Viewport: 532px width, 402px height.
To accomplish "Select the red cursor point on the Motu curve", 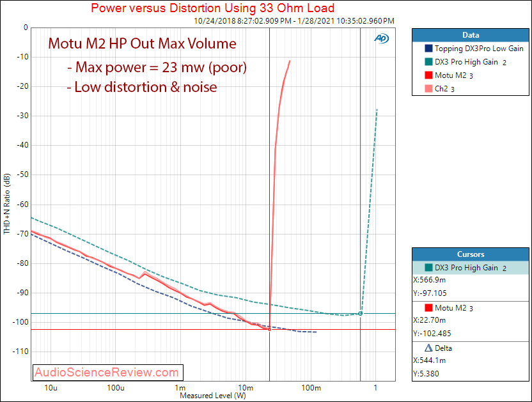I will click(x=270, y=329).
